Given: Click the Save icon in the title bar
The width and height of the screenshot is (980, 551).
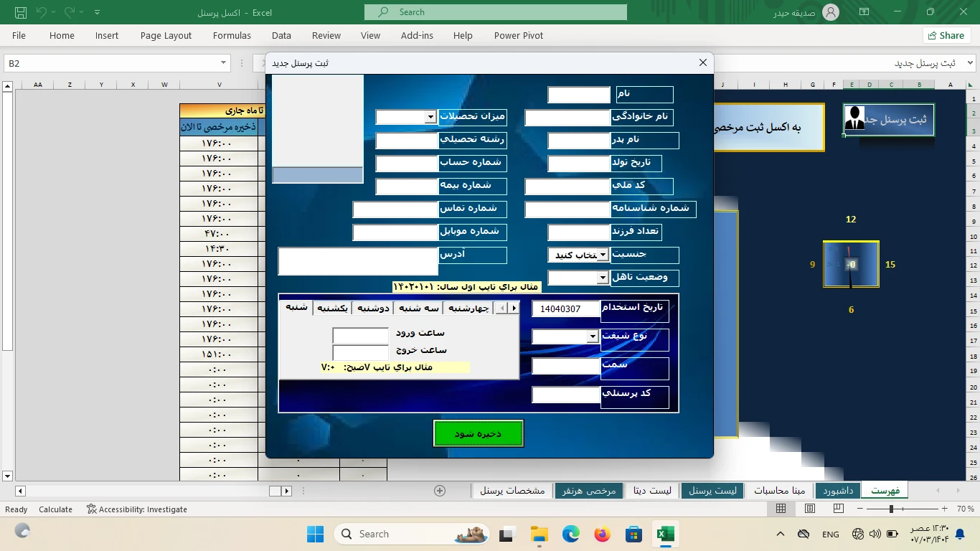Looking at the screenshot, I should pyautogui.click(x=20, y=12).
